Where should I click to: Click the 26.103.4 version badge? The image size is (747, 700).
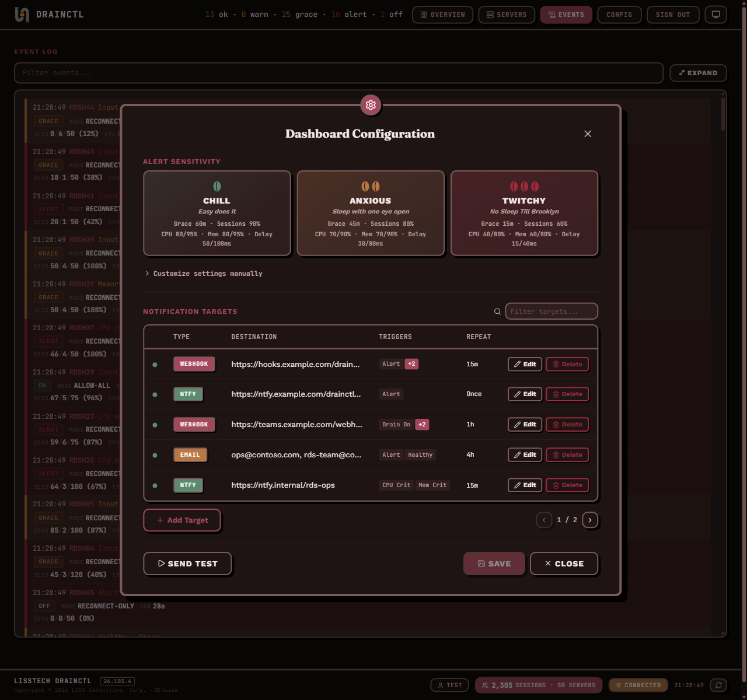[117, 681]
